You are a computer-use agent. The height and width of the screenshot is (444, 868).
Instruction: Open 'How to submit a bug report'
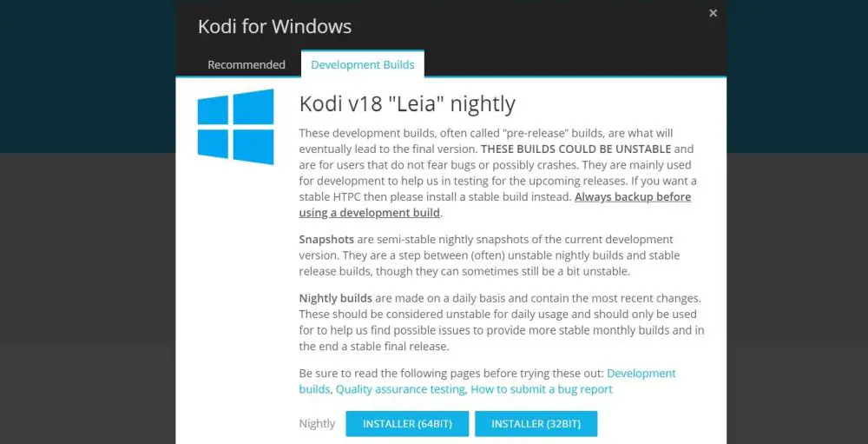coord(542,389)
